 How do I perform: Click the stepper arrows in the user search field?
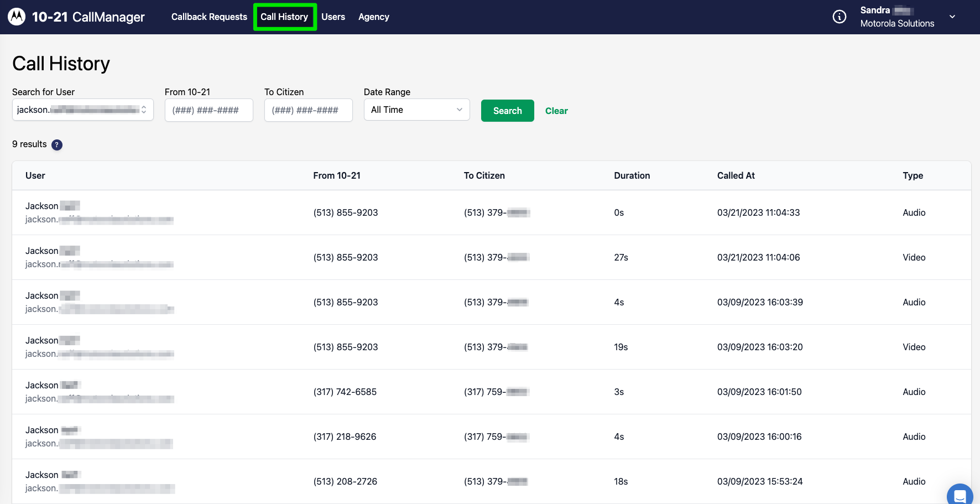[x=144, y=110]
